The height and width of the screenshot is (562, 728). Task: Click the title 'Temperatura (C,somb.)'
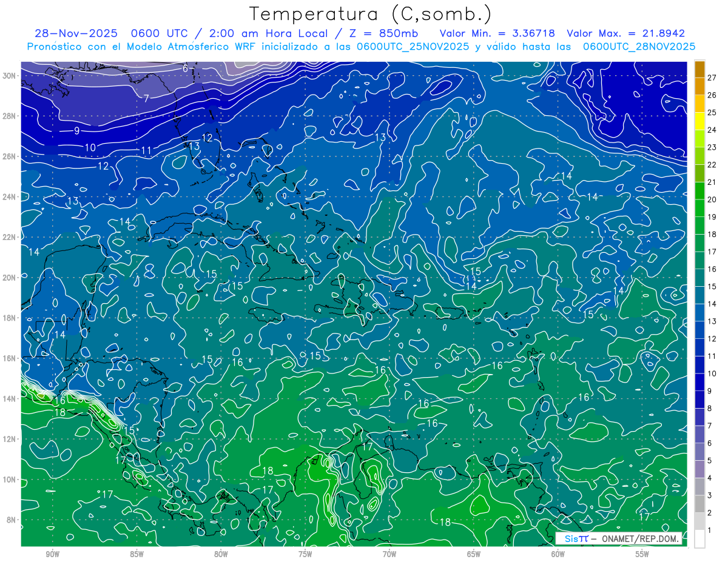pyautogui.click(x=371, y=15)
